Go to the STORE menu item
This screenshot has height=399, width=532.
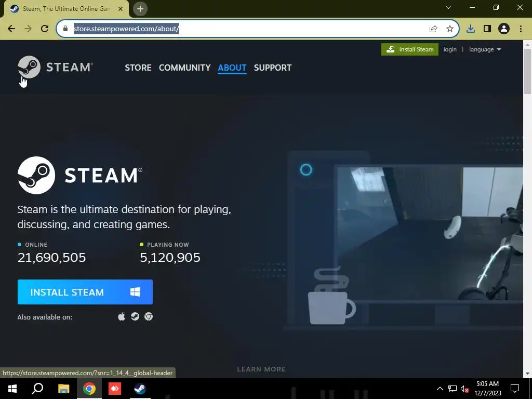(x=138, y=68)
